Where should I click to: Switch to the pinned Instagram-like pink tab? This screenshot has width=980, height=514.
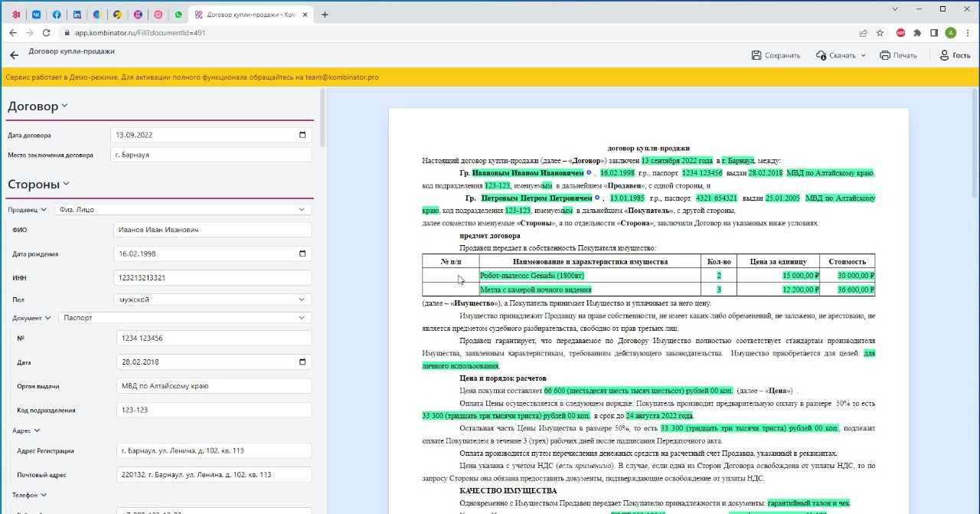pos(158,15)
